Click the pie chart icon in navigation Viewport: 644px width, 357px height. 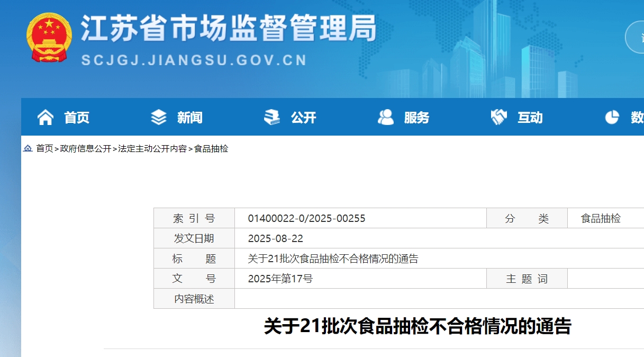[x=612, y=117]
